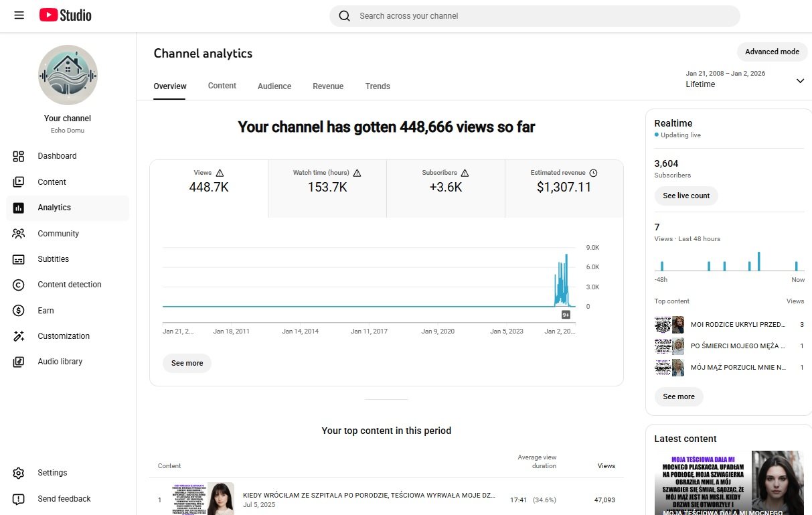Viewport: 812px width, 515px height.
Task: Click the 3,604 subscribers count
Action: point(666,163)
